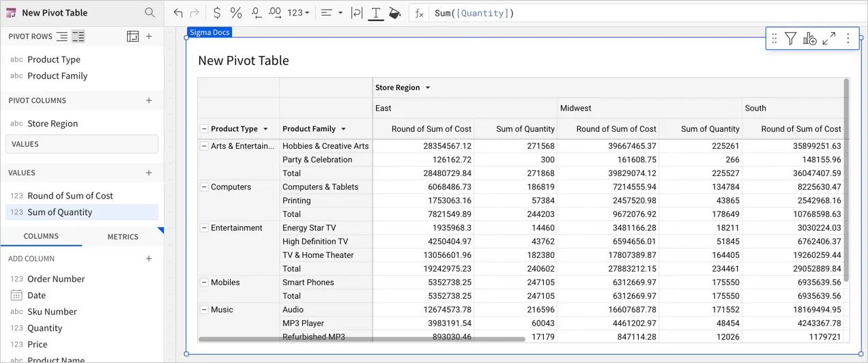Open the horizontal alignment dropdown
The image size is (868, 363).
tap(332, 13)
